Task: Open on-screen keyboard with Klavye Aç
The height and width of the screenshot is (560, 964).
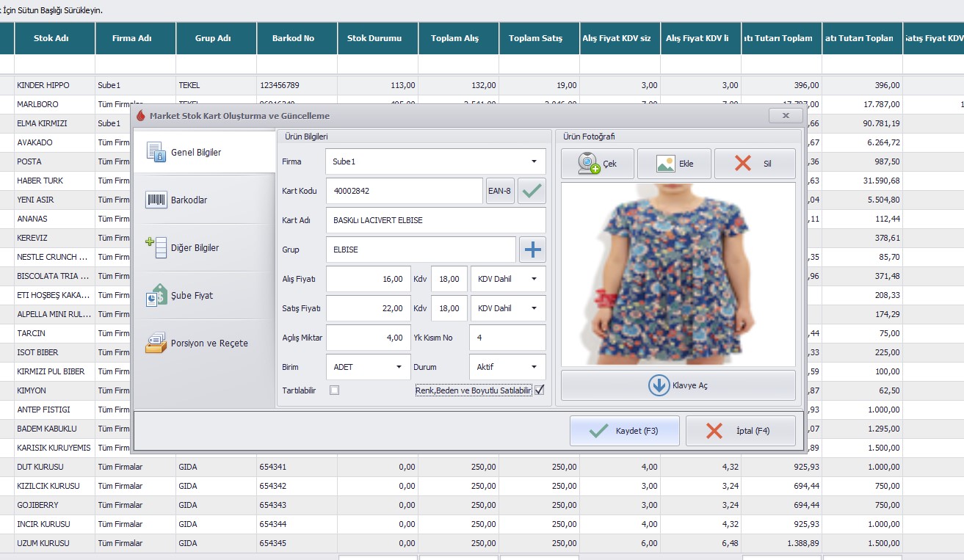Action: (x=678, y=385)
